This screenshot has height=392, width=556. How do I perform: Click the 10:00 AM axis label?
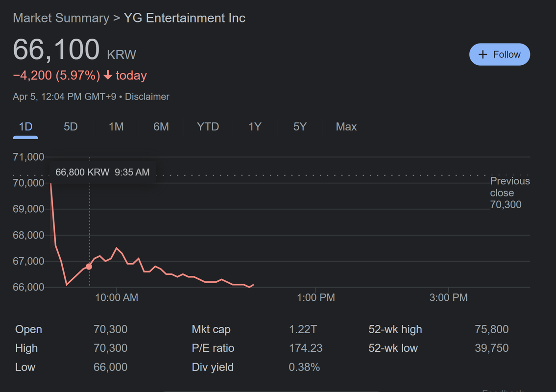point(116,297)
